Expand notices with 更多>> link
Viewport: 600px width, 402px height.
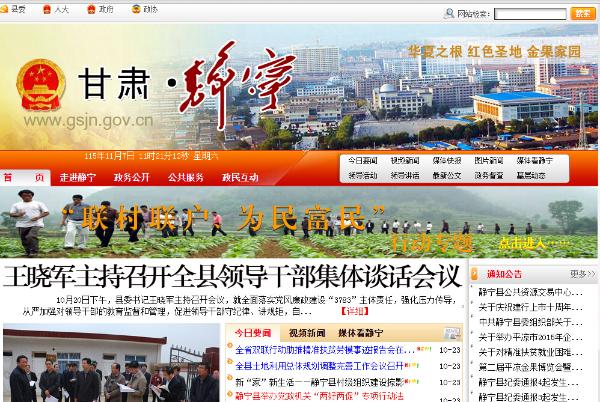tap(582, 274)
